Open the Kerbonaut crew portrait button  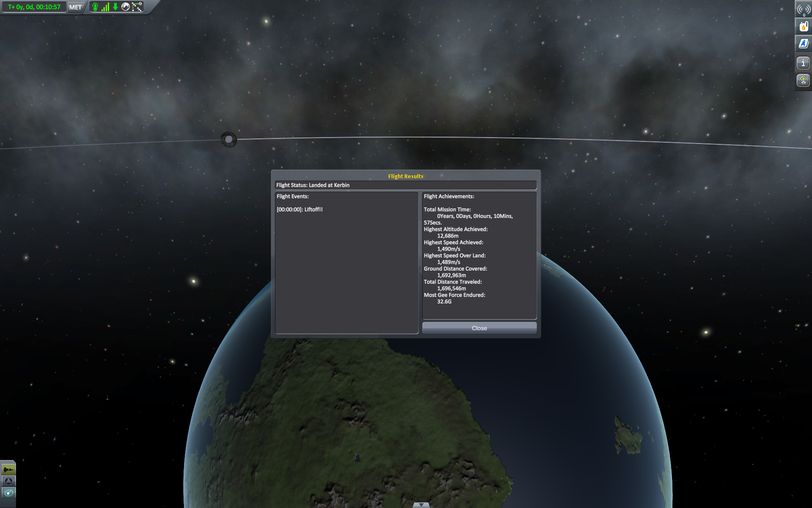point(803,80)
